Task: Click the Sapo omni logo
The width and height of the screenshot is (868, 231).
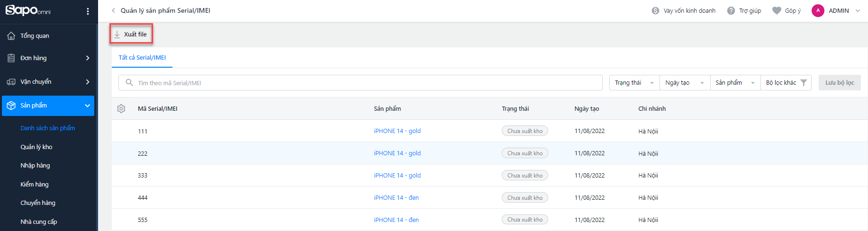Action: coord(27,10)
